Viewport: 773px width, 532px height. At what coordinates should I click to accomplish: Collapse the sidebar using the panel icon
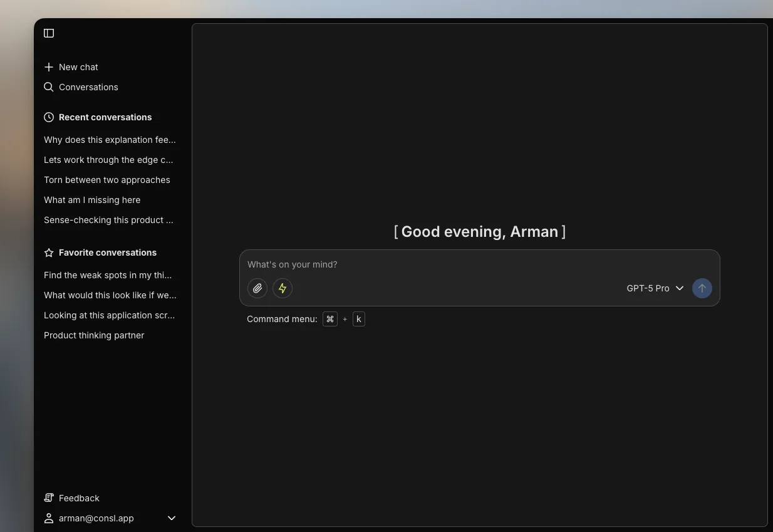[48, 33]
